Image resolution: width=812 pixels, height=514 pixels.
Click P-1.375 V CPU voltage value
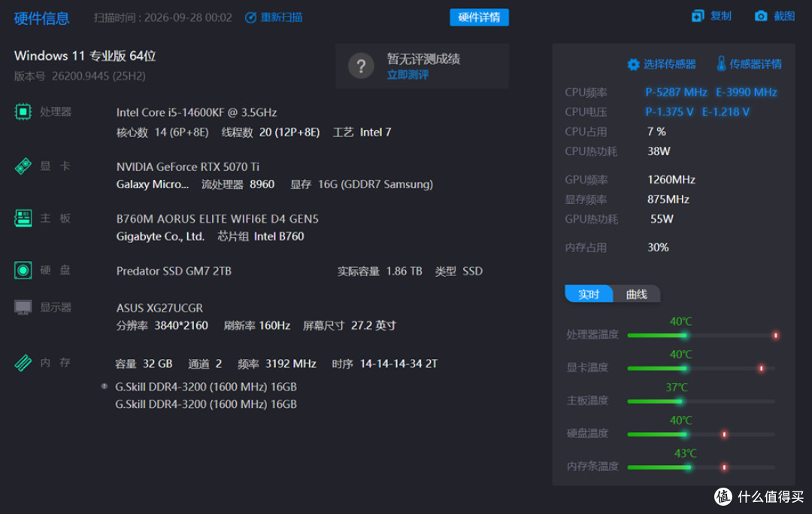(x=669, y=112)
